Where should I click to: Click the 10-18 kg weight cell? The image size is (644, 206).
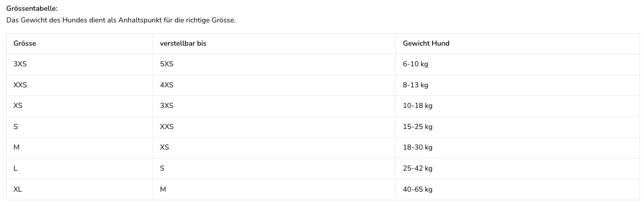pyautogui.click(x=518, y=106)
